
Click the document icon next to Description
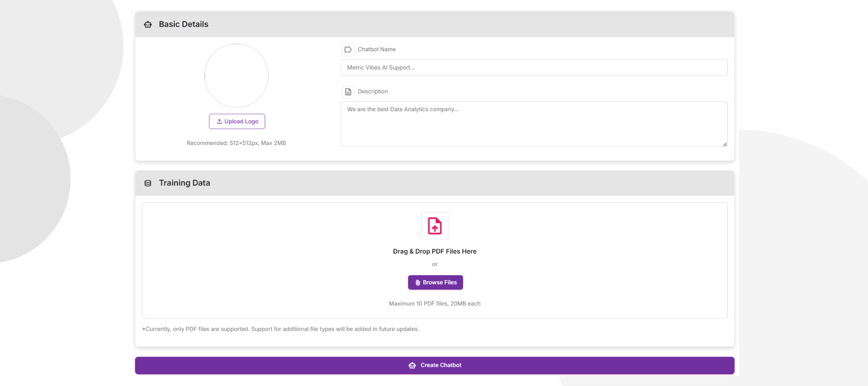348,92
